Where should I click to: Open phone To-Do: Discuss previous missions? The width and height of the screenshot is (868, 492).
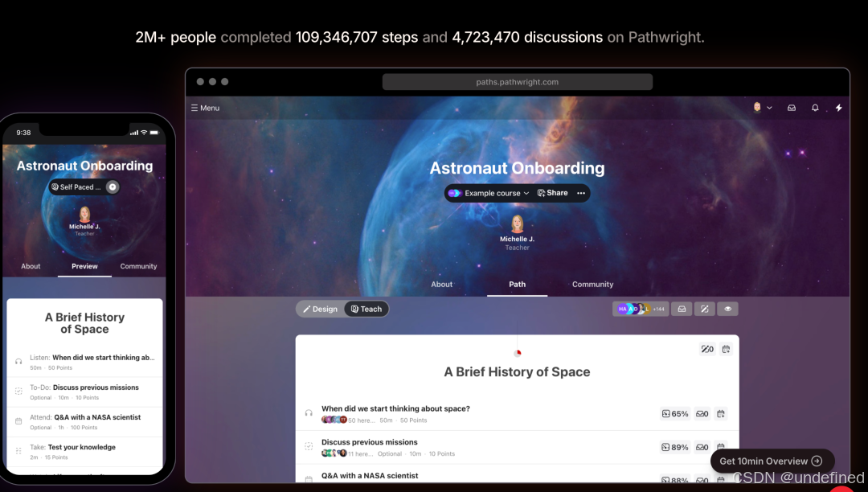click(x=84, y=387)
